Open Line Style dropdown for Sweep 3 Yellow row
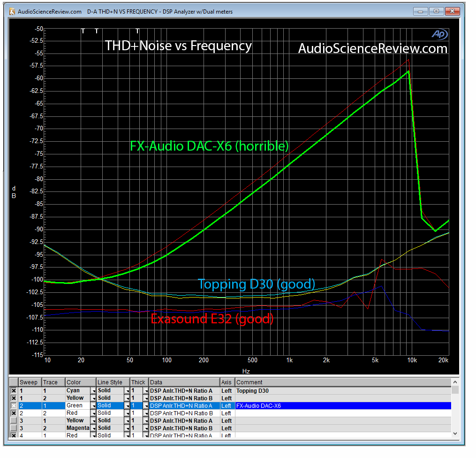 (128, 420)
